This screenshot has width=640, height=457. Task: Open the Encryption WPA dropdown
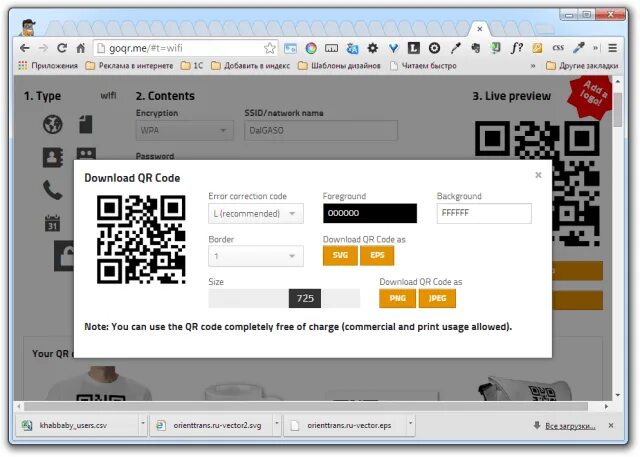(184, 131)
